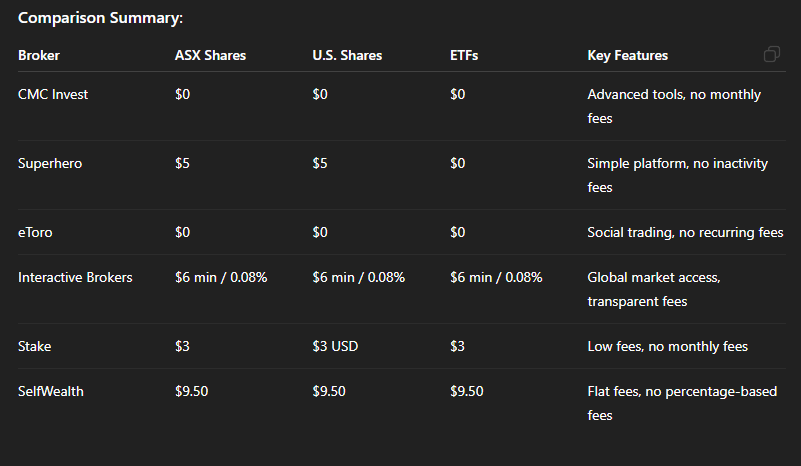
Task: Click the U.S. Shares column header
Action: pos(347,56)
